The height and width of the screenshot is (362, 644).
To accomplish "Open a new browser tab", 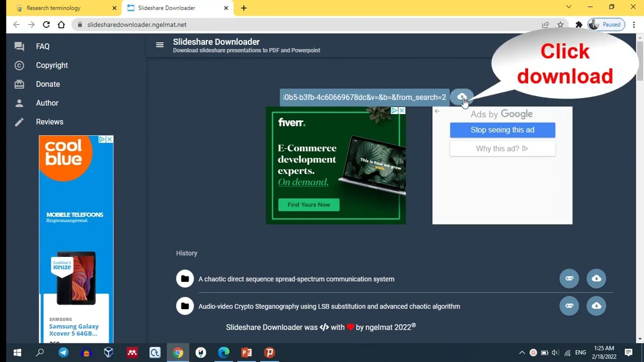I will coord(244,8).
